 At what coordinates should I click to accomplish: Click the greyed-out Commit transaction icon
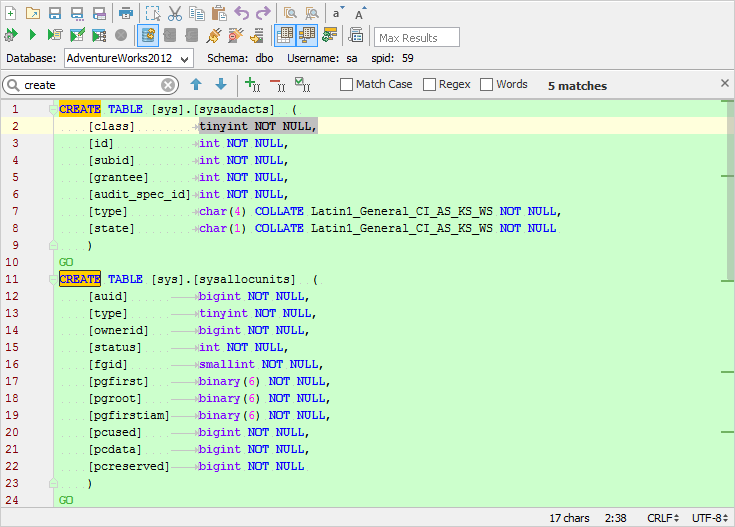pyautogui.click(x=170, y=35)
